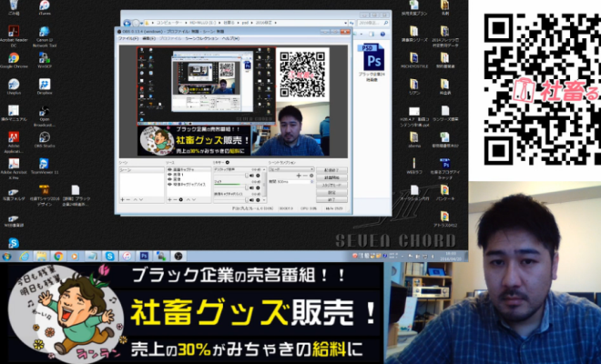
Task: Open the シーンコレクション menu in OBS
Action: [200, 39]
